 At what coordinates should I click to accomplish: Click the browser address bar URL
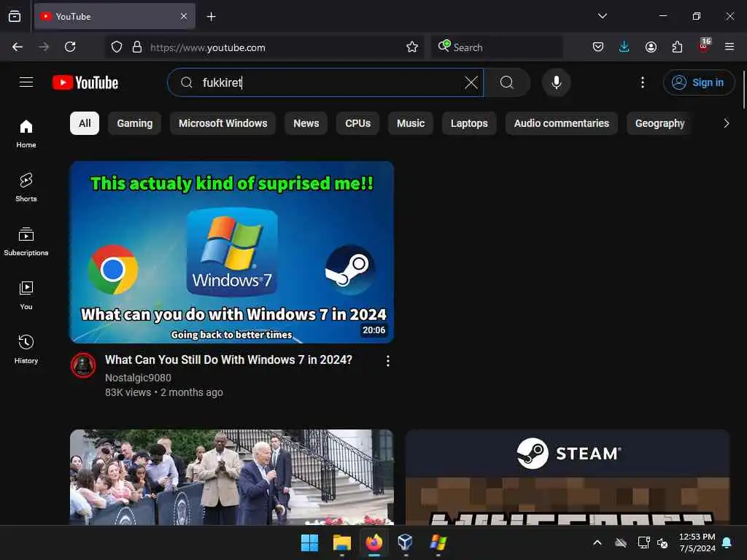click(x=208, y=47)
